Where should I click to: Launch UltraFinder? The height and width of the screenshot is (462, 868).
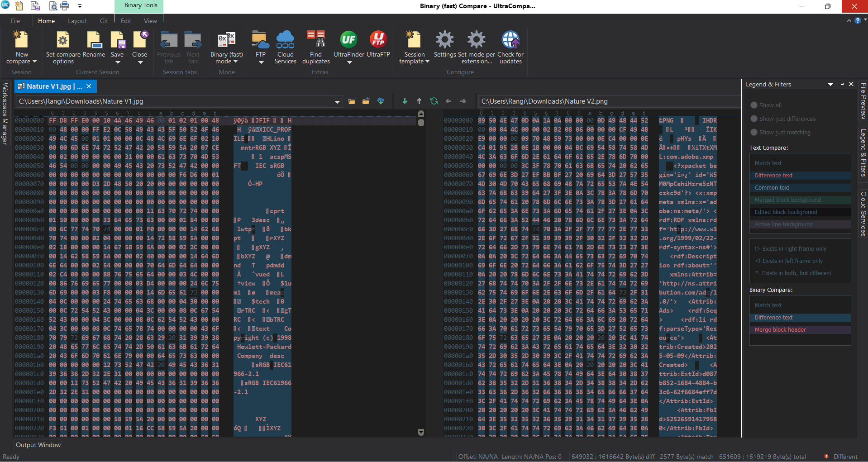click(348, 40)
